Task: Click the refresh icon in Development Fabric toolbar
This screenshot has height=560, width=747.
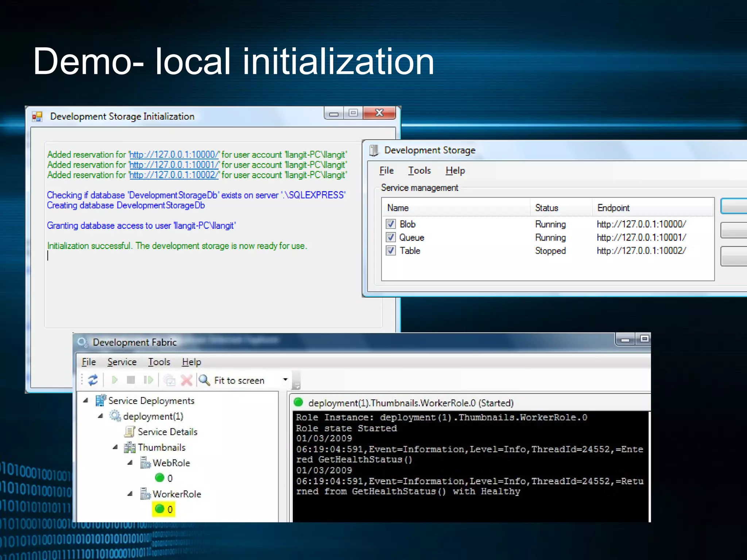Action: click(93, 380)
